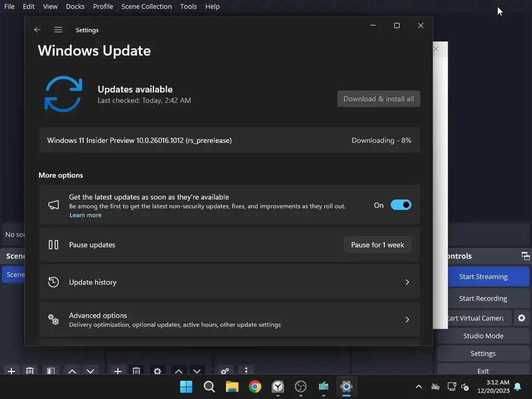
Task: Add a source with OBS Sources plus button
Action: coord(118,371)
